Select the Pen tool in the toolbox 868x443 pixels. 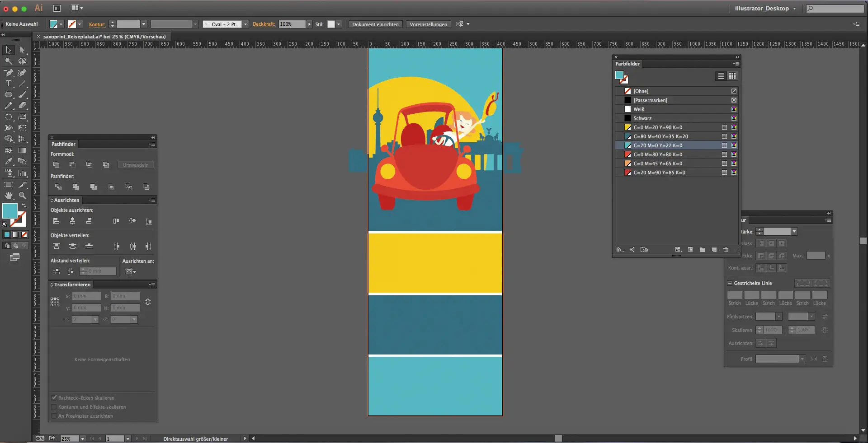click(8, 73)
